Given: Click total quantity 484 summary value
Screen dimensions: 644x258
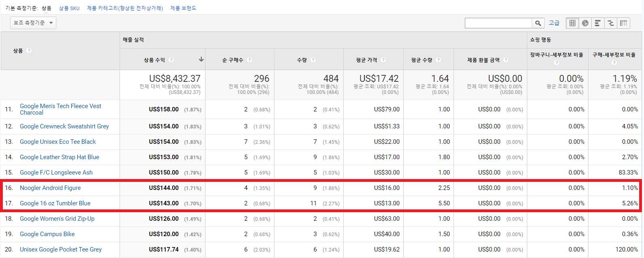Looking at the screenshot, I should tap(331, 79).
